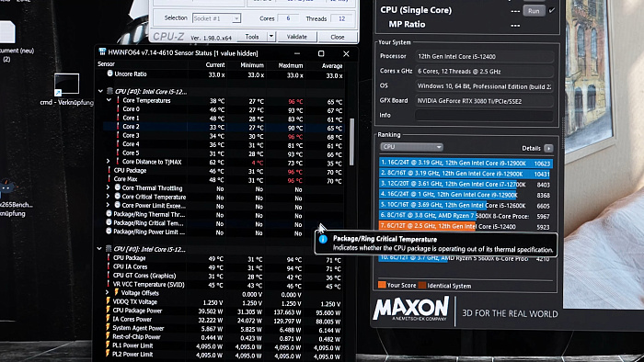Click the blue info icon in tooltip
644x362 pixels.
click(323, 239)
